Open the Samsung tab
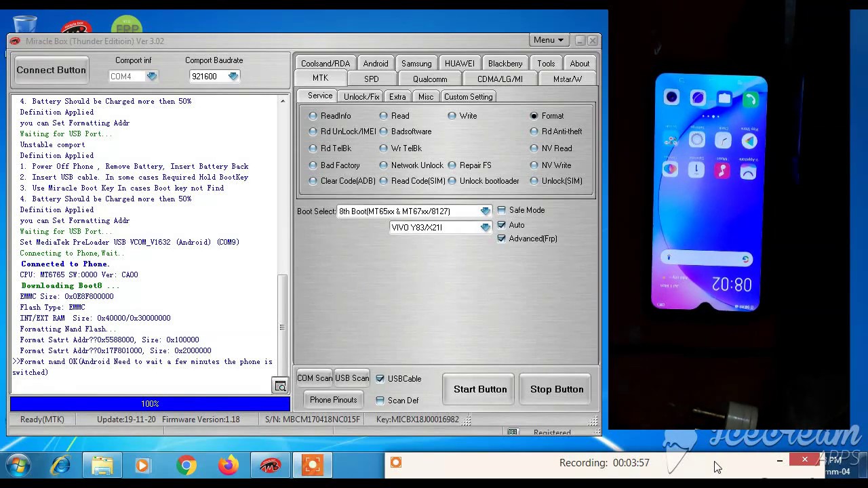Viewport: 868px width, 488px height. pos(416,64)
